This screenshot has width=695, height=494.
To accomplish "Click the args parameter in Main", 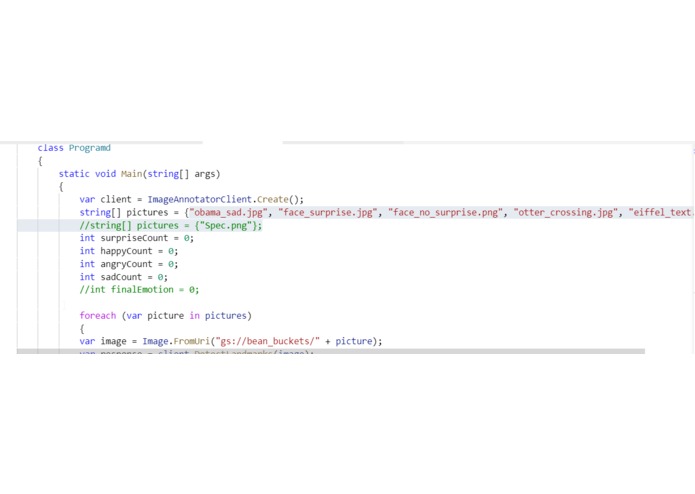I will [205, 174].
